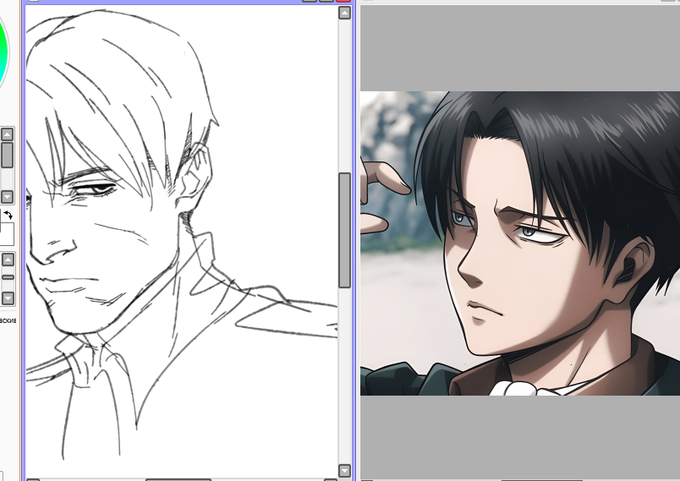680x481 pixels.
Task: Click the sketch canvas scrollbar down arrow
Action: tap(344, 471)
